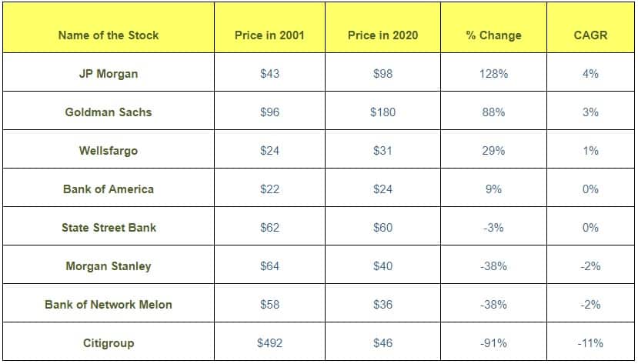
Task: Select State Street Bank's -3% change
Action: 493,227
